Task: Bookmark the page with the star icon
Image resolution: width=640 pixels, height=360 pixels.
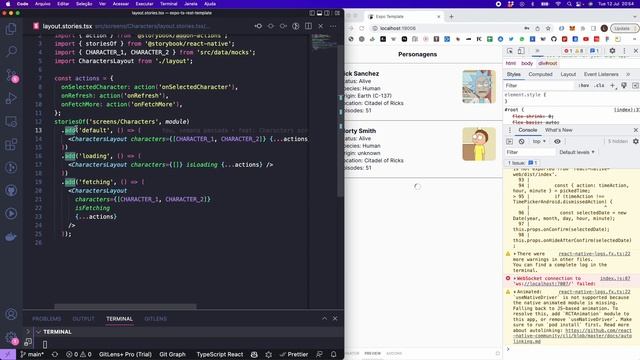Action: [548, 28]
